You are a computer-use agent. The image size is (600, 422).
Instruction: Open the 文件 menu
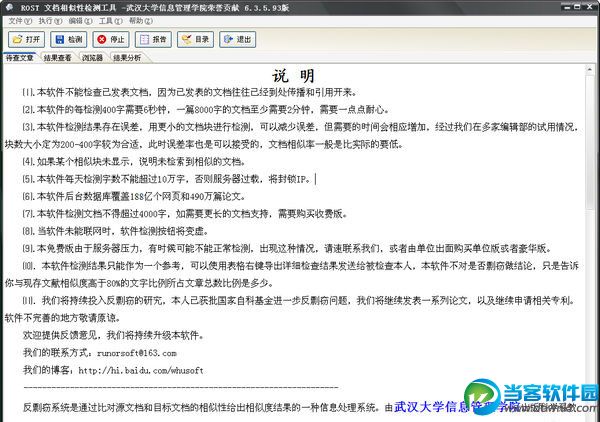[x=20, y=21]
